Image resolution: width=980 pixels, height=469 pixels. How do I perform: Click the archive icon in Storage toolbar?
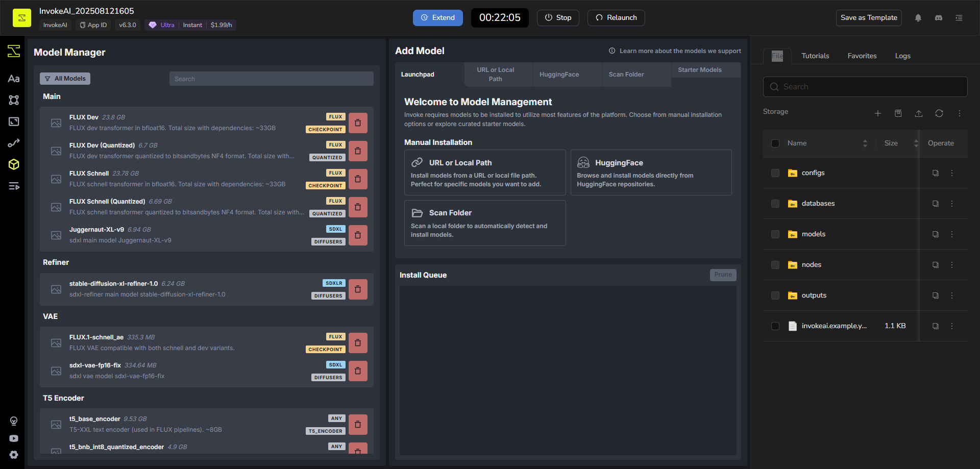point(898,113)
